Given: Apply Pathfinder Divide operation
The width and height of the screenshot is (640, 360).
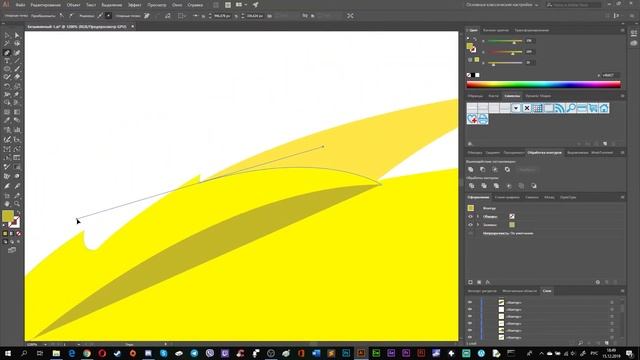Looking at the screenshot, I should click(471, 186).
